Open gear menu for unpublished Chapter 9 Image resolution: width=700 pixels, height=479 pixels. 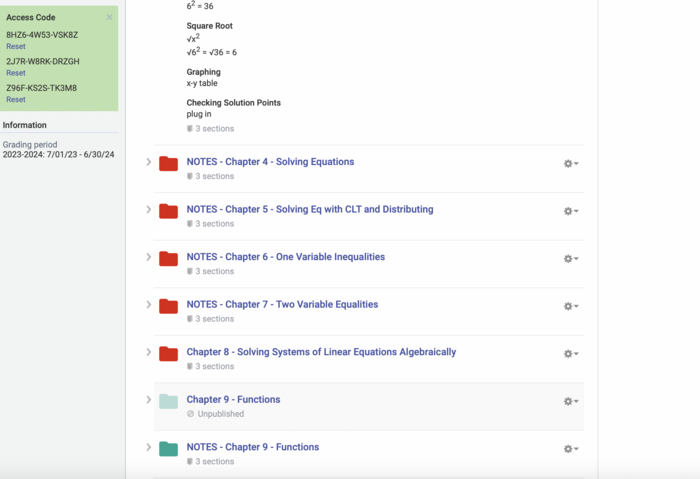point(570,401)
